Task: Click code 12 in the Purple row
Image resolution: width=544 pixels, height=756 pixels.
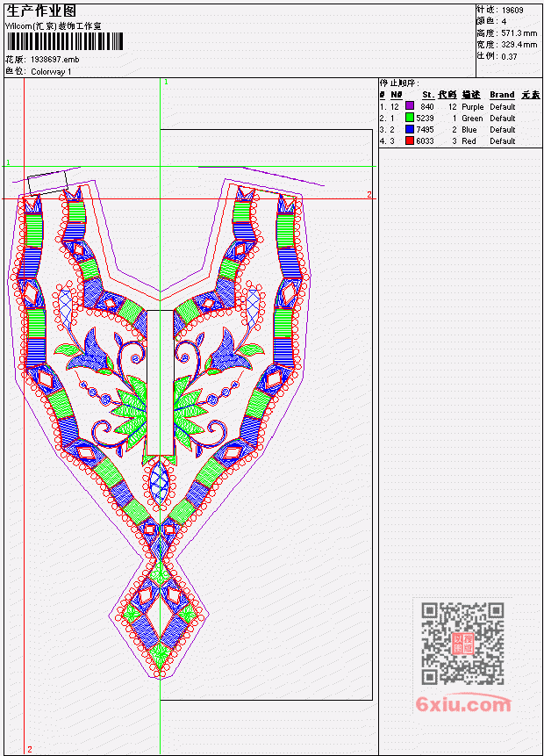Action: click(453, 106)
